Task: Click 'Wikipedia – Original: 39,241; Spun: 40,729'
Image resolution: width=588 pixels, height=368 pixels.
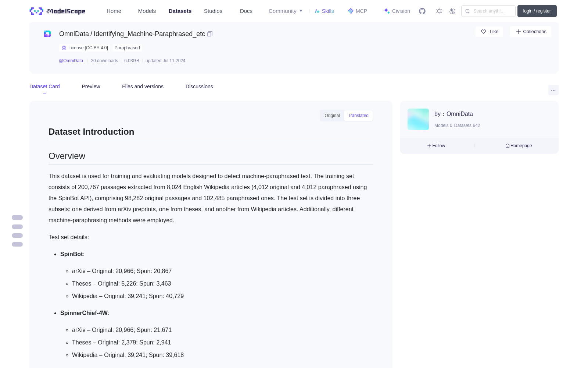Action: click(128, 296)
